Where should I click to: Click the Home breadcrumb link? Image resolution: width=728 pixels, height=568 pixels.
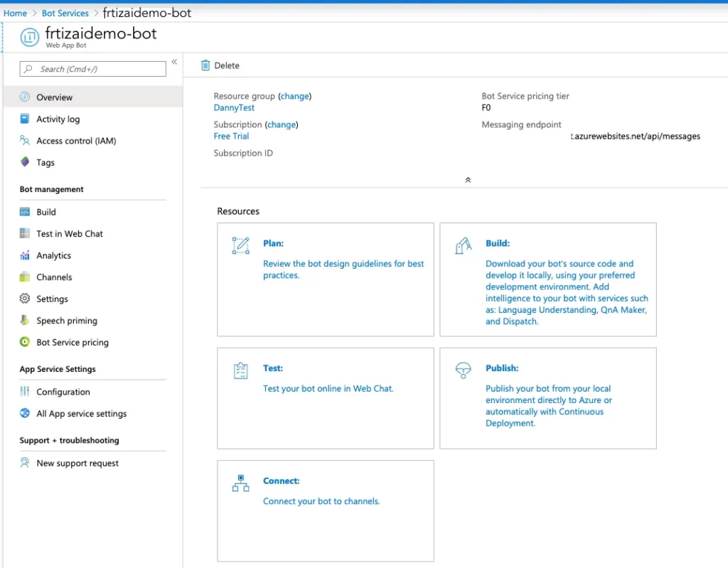(15, 13)
